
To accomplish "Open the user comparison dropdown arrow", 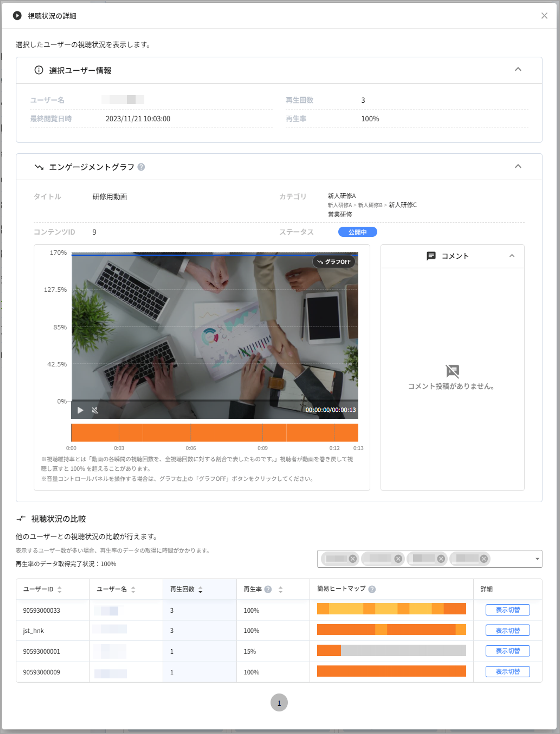I will point(537,559).
